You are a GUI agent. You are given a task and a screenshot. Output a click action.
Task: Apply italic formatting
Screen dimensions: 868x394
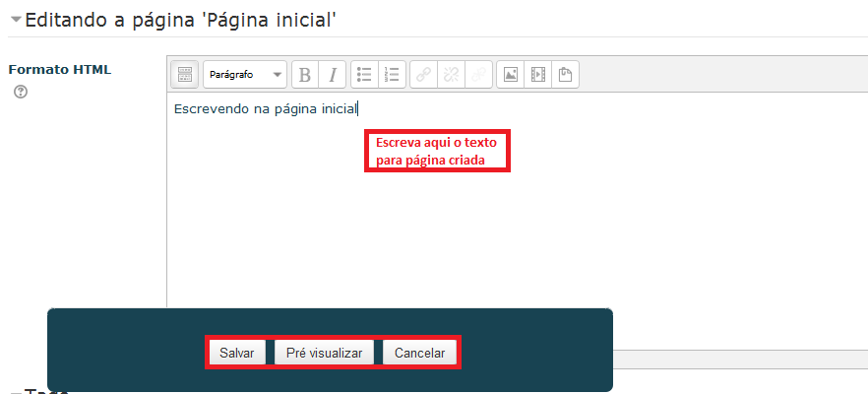tap(333, 74)
